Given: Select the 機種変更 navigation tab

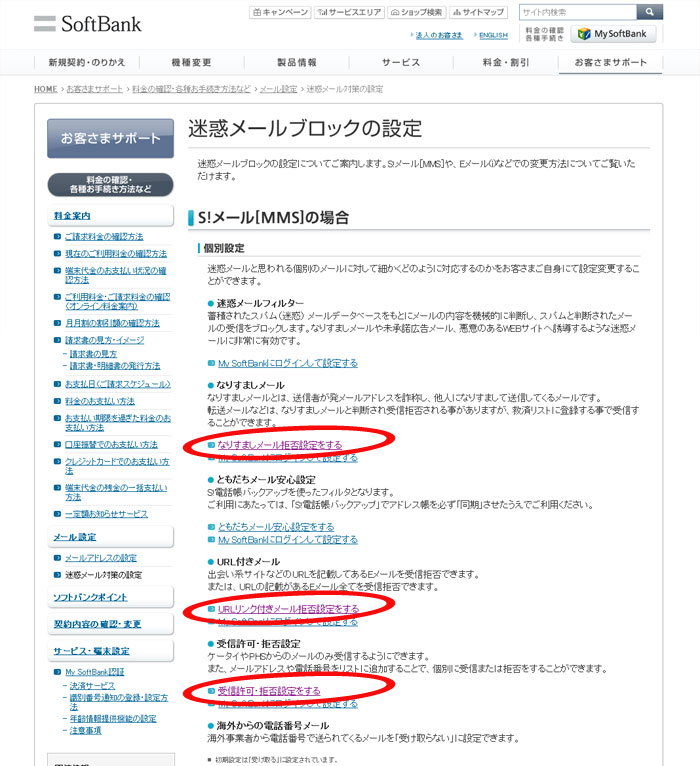Looking at the screenshot, I should tap(191, 63).
